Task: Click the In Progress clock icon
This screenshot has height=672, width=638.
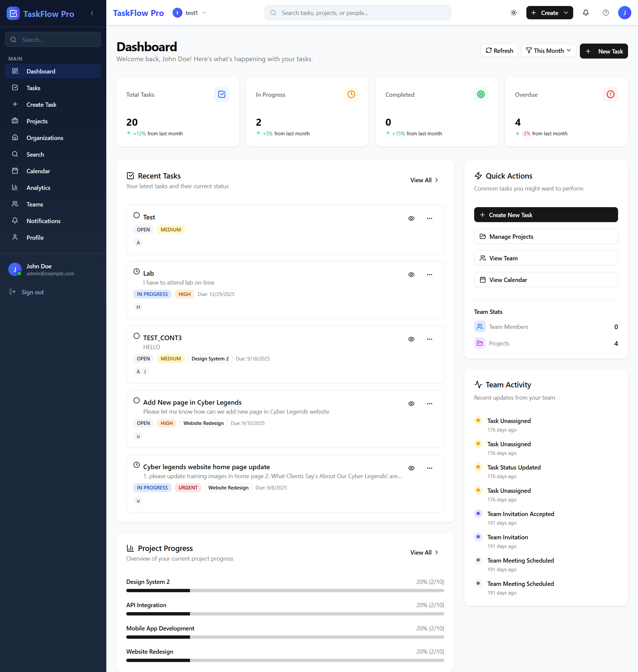Action: 351,94
